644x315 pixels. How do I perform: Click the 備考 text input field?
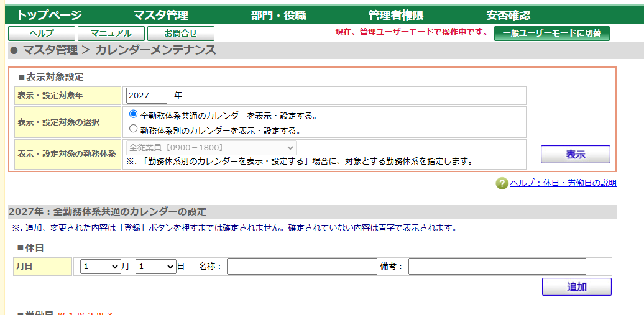click(497, 267)
